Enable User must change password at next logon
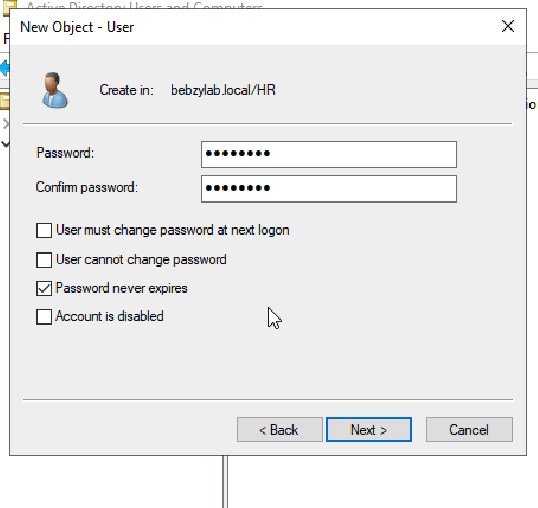538x508 pixels. click(x=44, y=230)
